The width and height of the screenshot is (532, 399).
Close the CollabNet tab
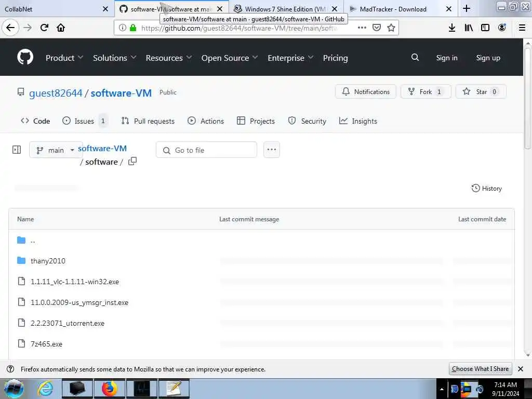point(105,9)
